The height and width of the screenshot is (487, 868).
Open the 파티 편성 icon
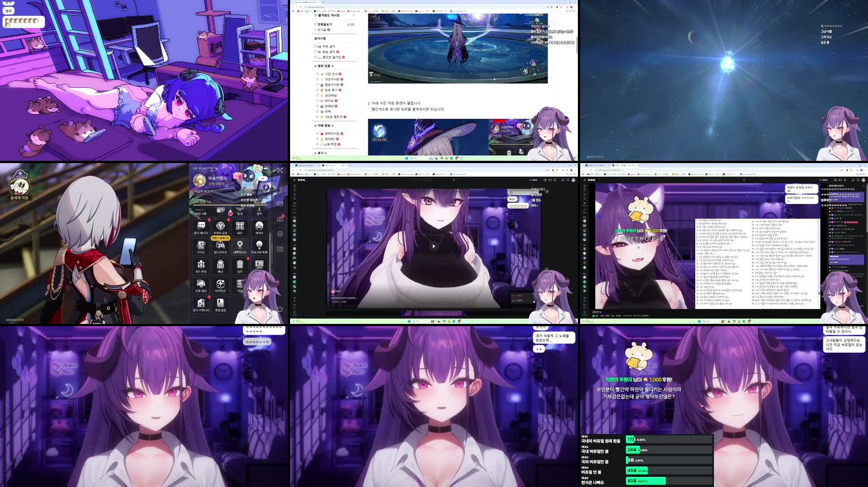point(201,266)
